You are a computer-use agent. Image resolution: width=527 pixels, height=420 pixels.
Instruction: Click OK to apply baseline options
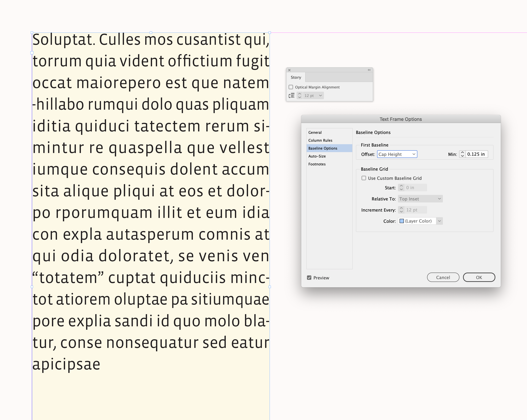(479, 277)
